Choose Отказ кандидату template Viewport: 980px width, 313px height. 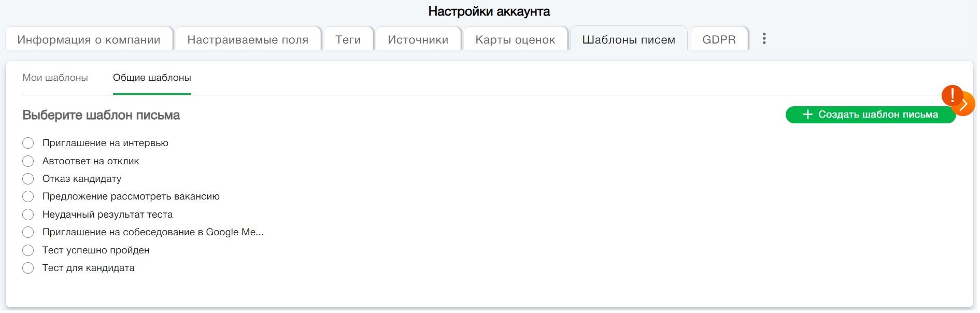(x=28, y=179)
